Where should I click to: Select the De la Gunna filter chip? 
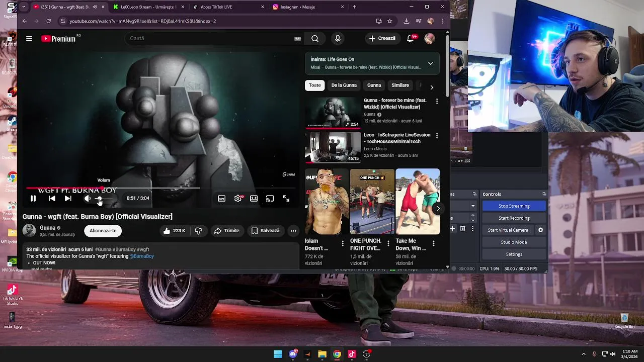(344, 85)
